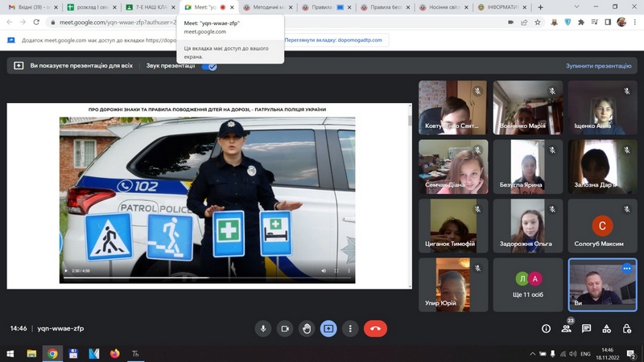Open the Windows Start menu
The height and width of the screenshot is (362, 644).
10,353
